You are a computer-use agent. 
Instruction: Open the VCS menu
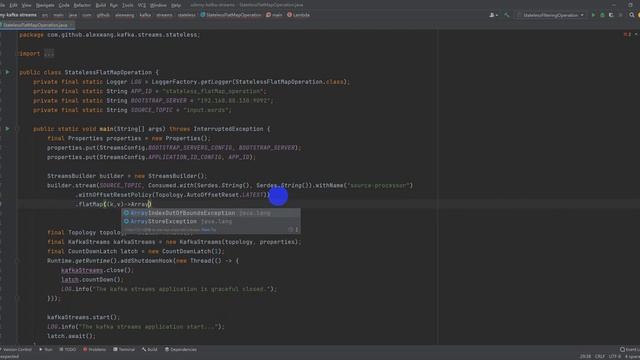[142, 5]
